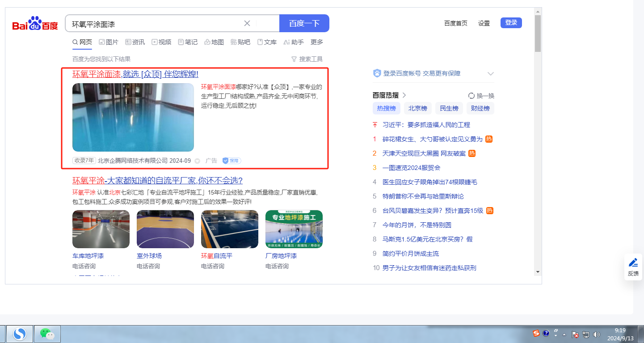Viewport: 644px width, 343px height.
Task: Show hidden tray icons arrow
Action: pyautogui.click(x=564, y=335)
